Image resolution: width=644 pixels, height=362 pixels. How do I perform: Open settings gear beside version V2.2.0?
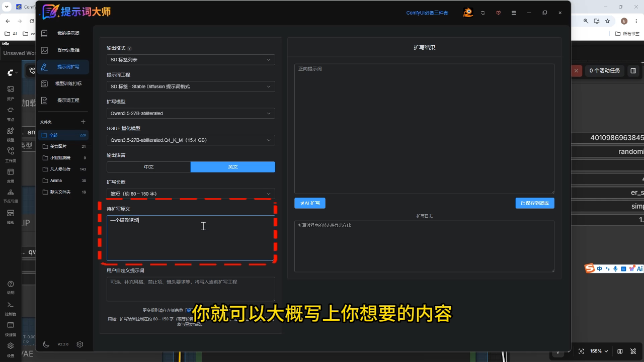tap(79, 344)
